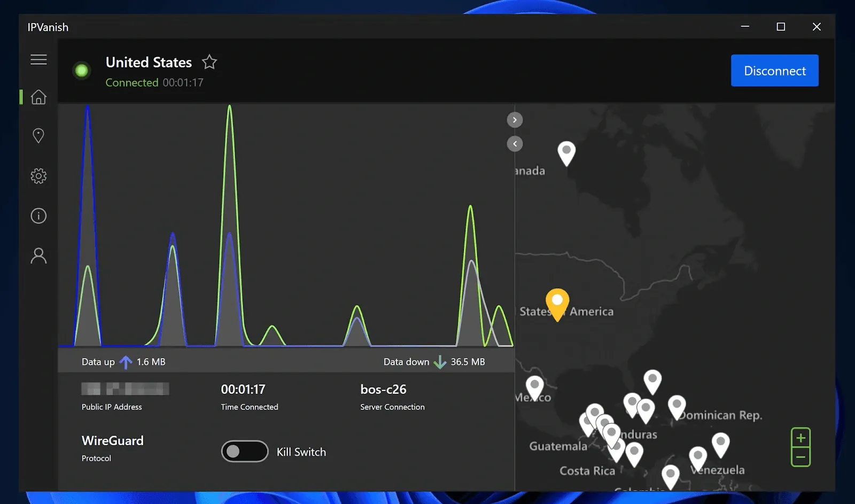This screenshot has width=855, height=504.
Task: Go to the Home sidebar icon
Action: pos(38,97)
